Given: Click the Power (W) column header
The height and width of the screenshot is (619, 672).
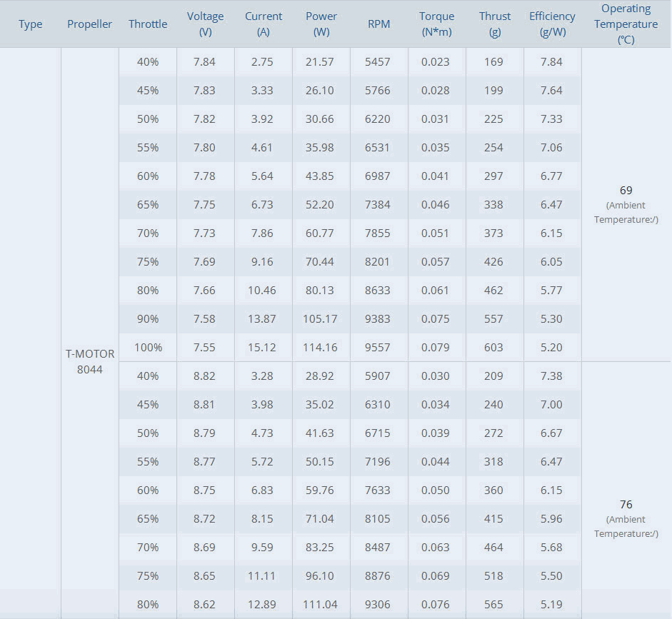Looking at the screenshot, I should pos(321,24).
